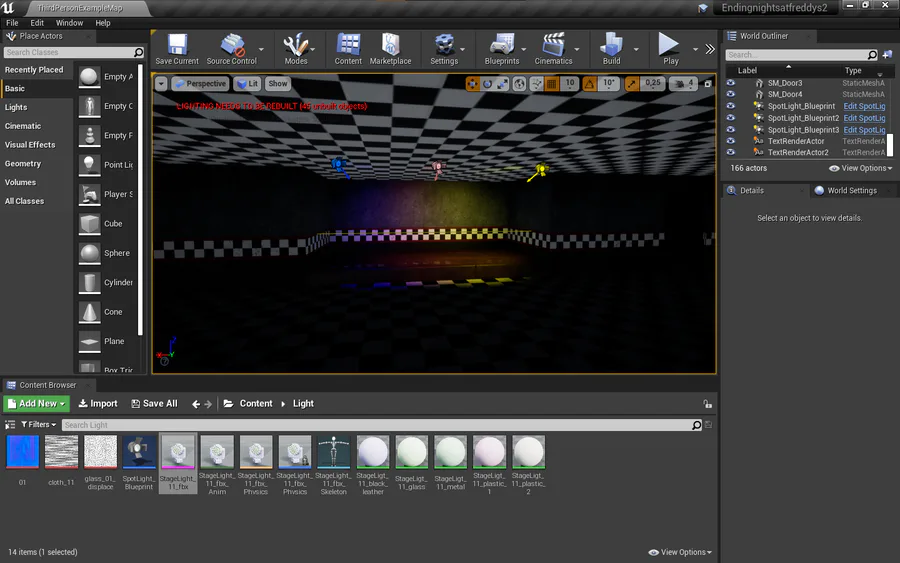The height and width of the screenshot is (563, 900).
Task: Select the scale gizmo tool in viewport
Action: (x=502, y=84)
